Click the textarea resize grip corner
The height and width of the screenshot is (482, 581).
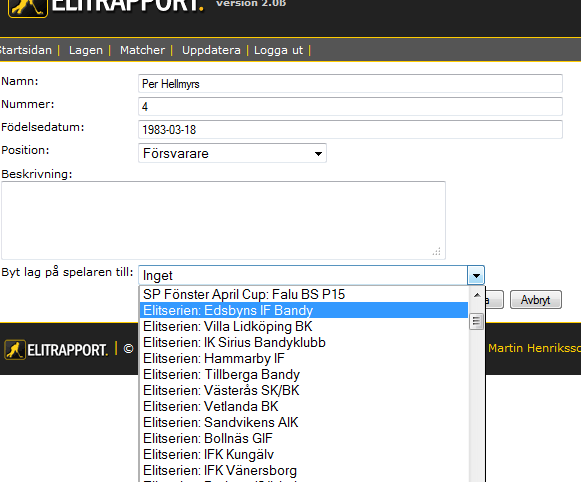coord(436,252)
